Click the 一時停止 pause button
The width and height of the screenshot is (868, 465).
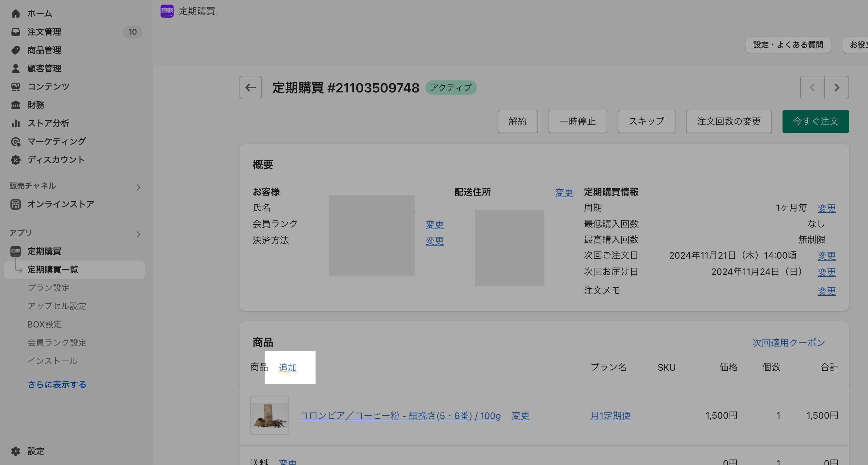coord(578,121)
